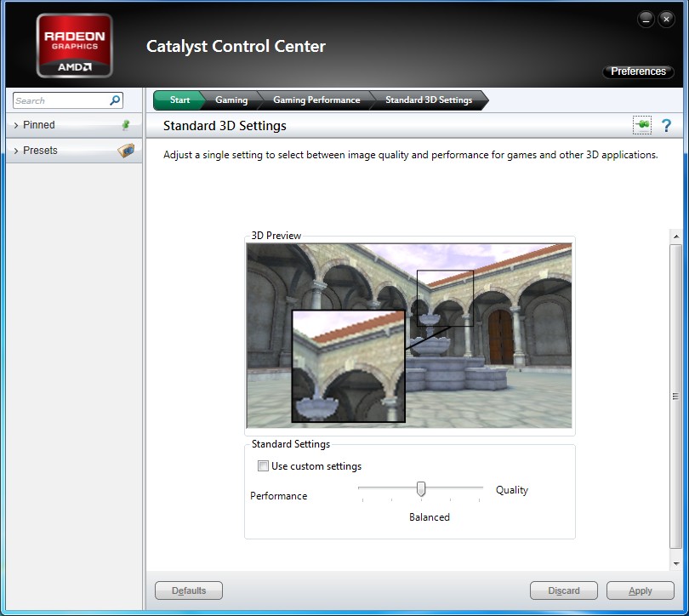Click the Discard button

pyautogui.click(x=563, y=590)
